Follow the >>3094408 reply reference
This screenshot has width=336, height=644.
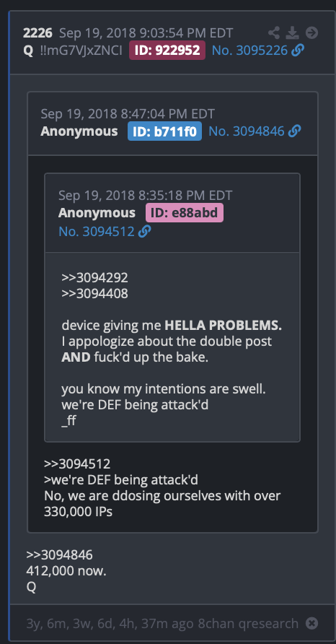tap(94, 294)
